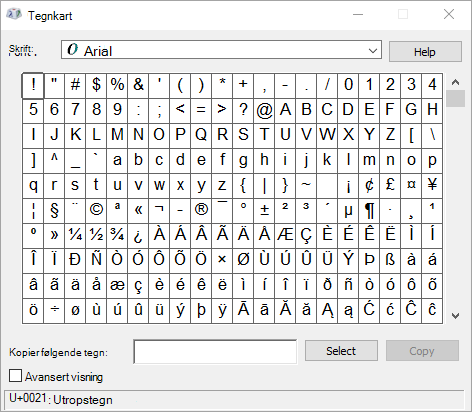Click the Select button

(x=341, y=351)
